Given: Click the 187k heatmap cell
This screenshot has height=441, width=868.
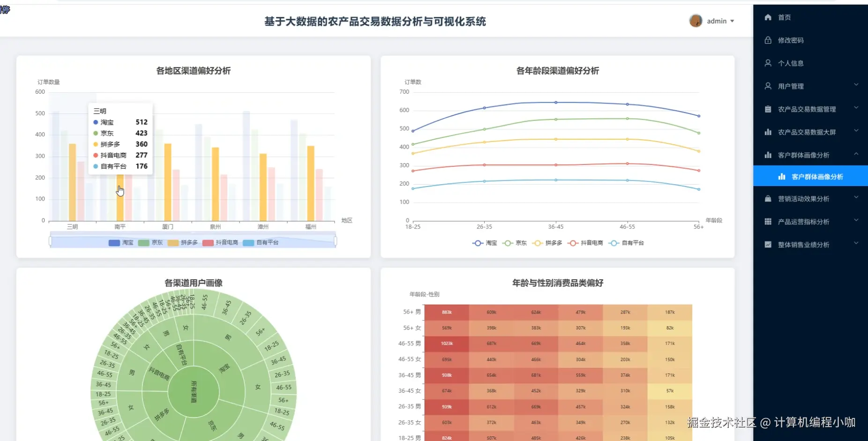Looking at the screenshot, I should coord(670,313).
